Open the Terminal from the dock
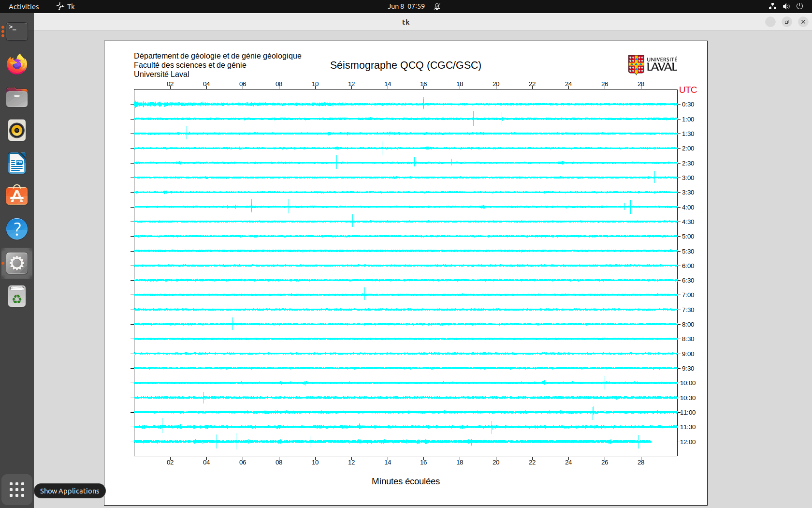 pyautogui.click(x=17, y=31)
